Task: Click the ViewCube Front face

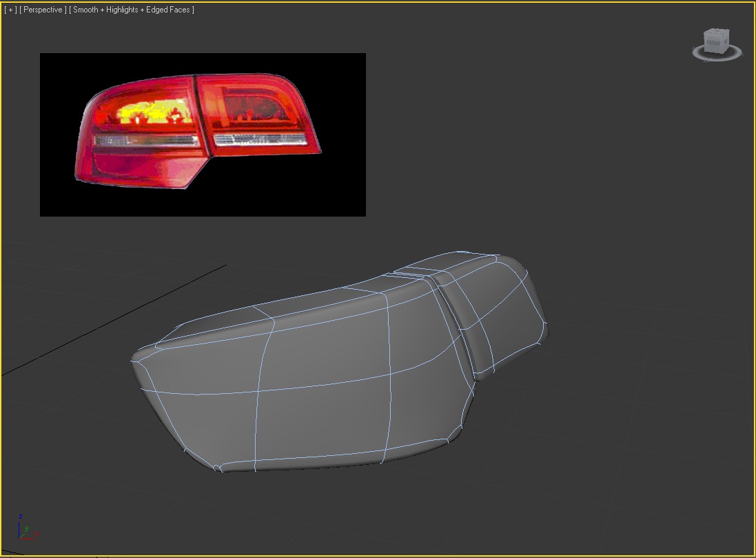Action: click(x=713, y=43)
